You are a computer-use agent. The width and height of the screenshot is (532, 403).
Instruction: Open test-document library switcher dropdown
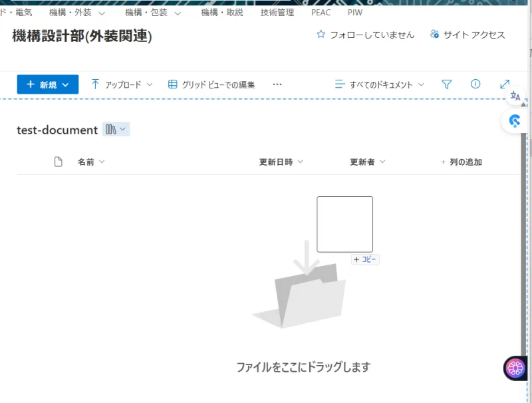[x=116, y=129]
